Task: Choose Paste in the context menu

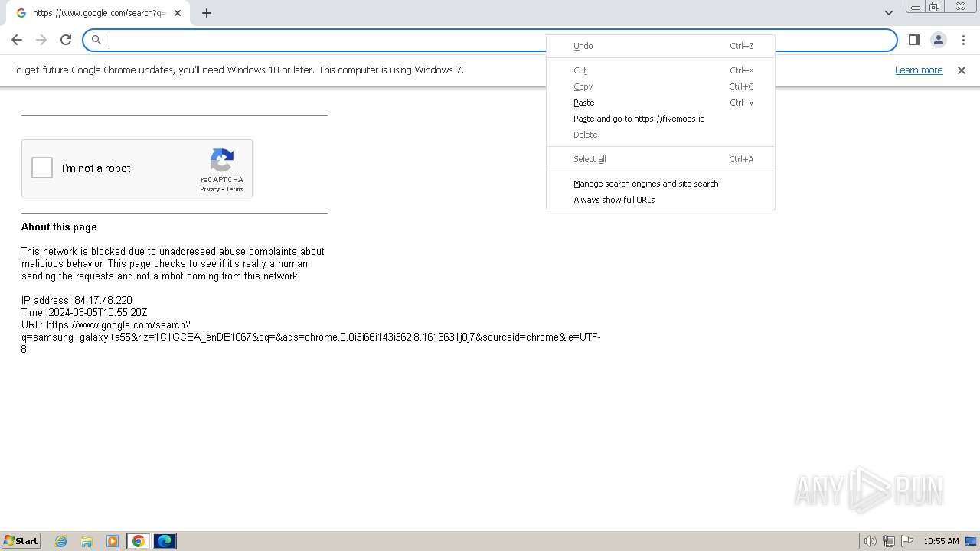Action: (661, 103)
